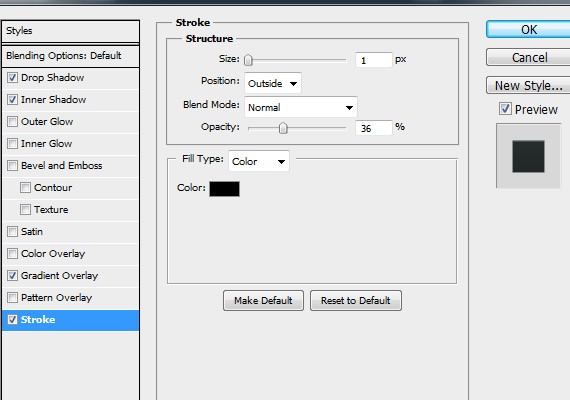The width and height of the screenshot is (570, 400).
Task: Confirm with the OK button
Action: (x=528, y=29)
